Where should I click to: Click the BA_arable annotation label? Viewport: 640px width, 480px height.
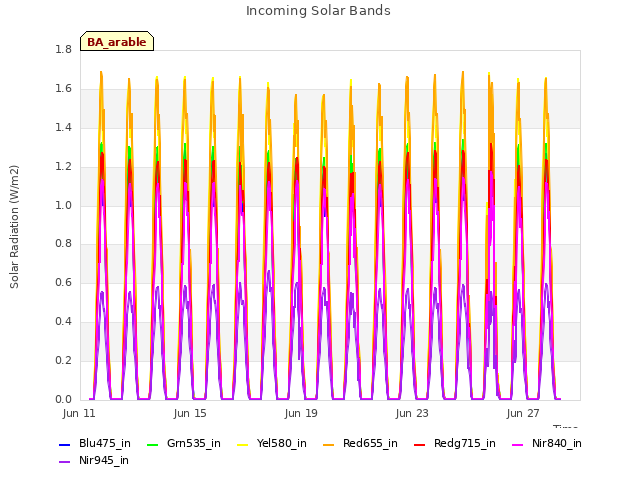(x=117, y=42)
